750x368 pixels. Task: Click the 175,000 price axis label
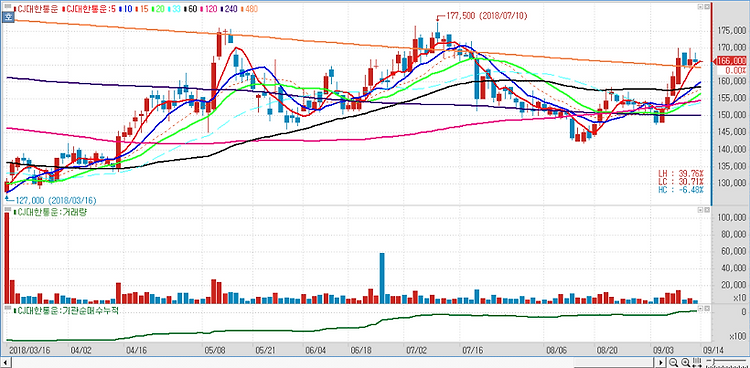732,31
